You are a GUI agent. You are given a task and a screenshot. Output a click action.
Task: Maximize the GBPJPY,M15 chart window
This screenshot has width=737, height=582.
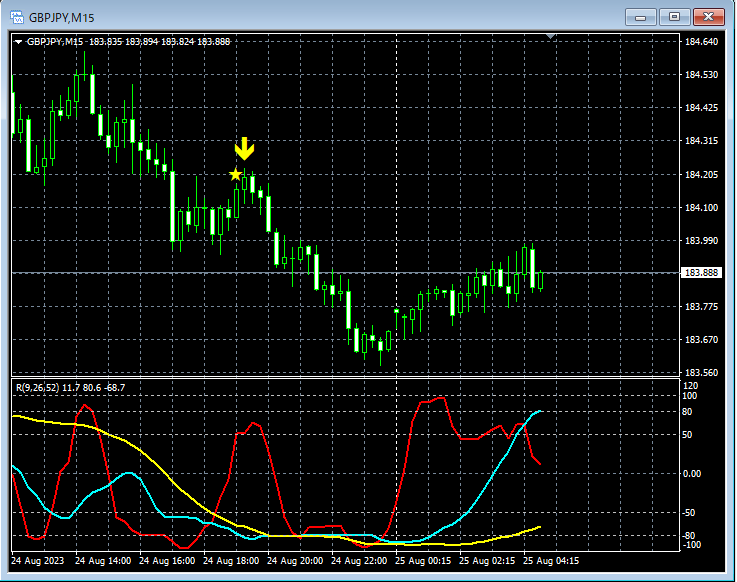674,17
